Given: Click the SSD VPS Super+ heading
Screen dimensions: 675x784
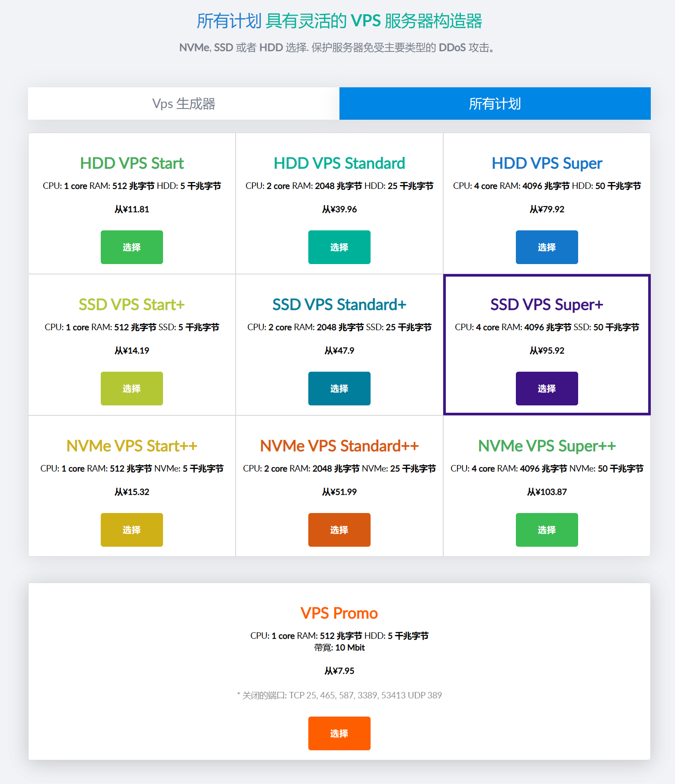Looking at the screenshot, I should [x=547, y=305].
